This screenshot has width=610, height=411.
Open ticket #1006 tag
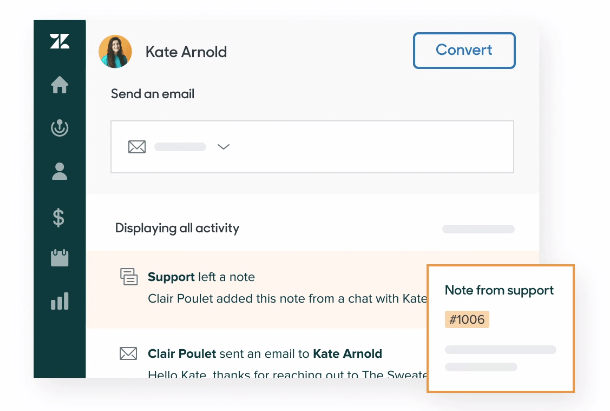(x=467, y=320)
